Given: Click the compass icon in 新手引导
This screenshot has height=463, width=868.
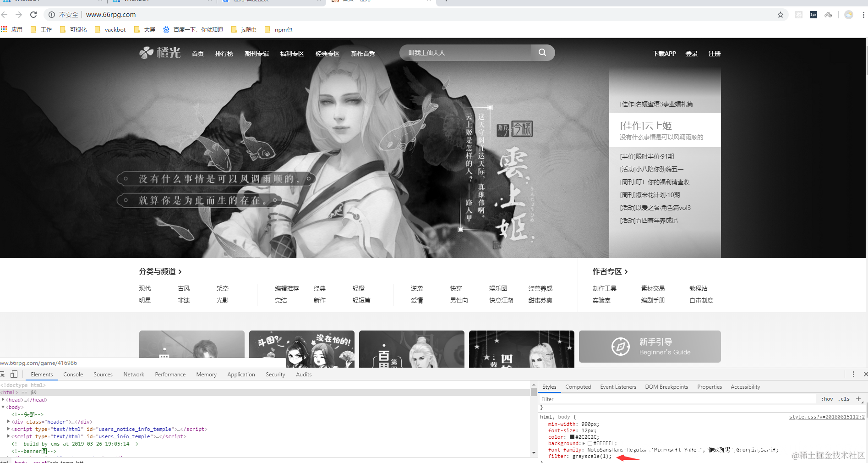Looking at the screenshot, I should point(621,347).
